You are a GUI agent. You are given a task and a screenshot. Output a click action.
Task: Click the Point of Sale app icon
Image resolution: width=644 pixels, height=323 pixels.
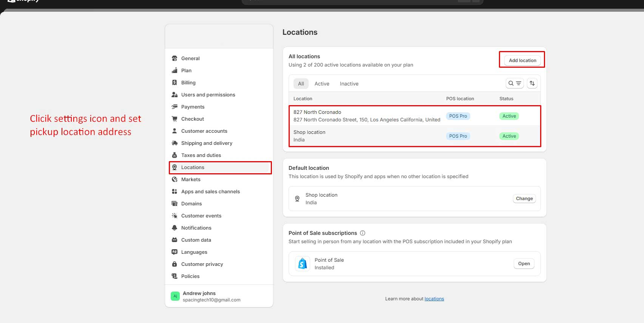point(302,264)
